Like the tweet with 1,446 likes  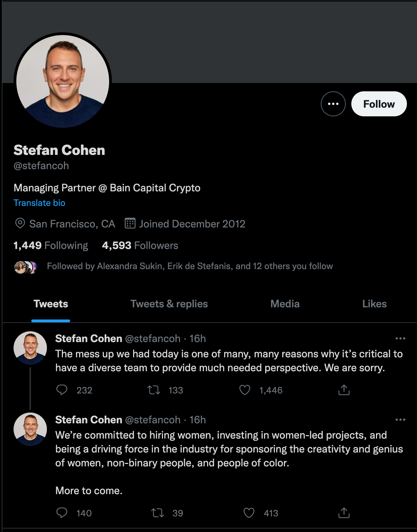tap(245, 390)
